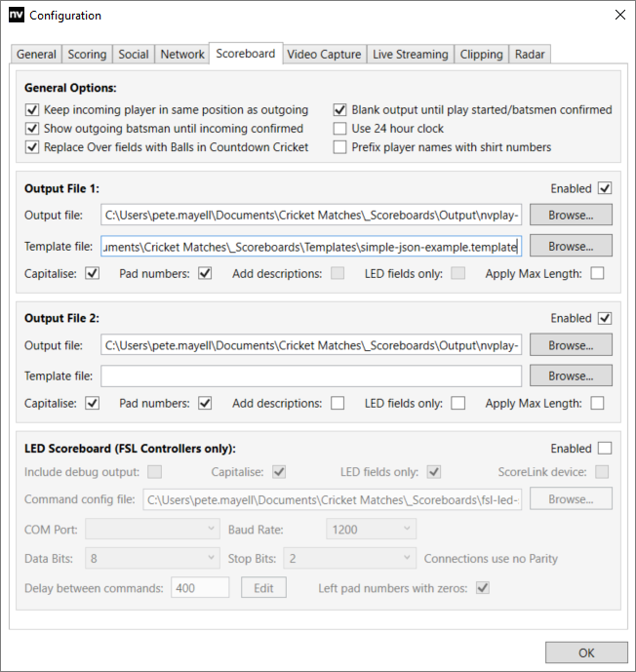Uncheck Keep incoming player in same position
This screenshot has height=672, width=636.
click(32, 110)
